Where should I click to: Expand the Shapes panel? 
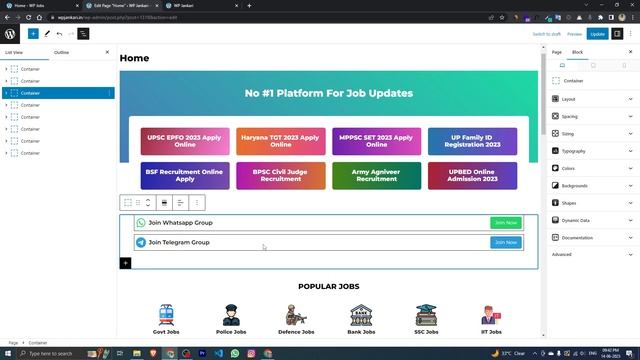pos(592,203)
